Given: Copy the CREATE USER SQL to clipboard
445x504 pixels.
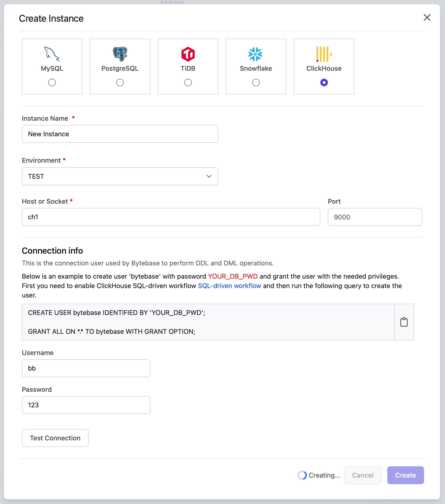Looking at the screenshot, I should (x=404, y=322).
